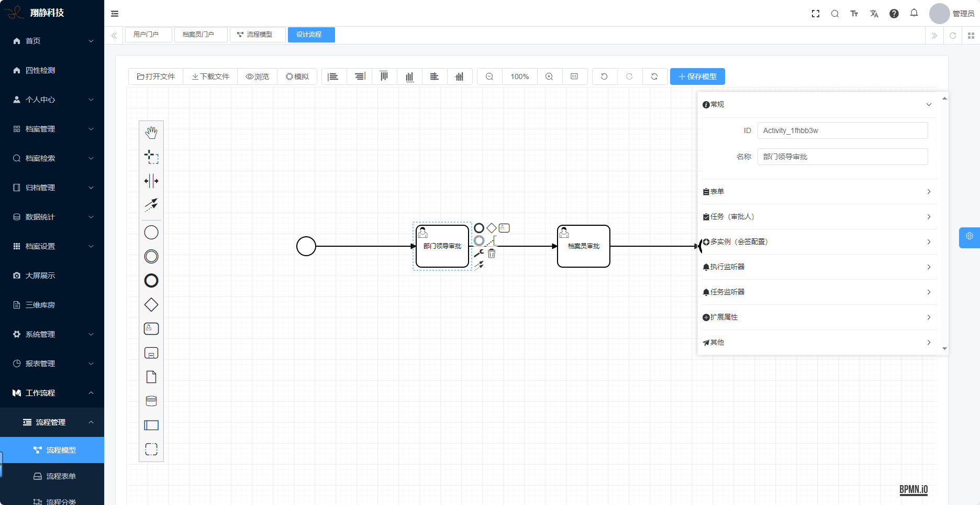
Task: Select the hand tool in palette
Action: tap(151, 133)
